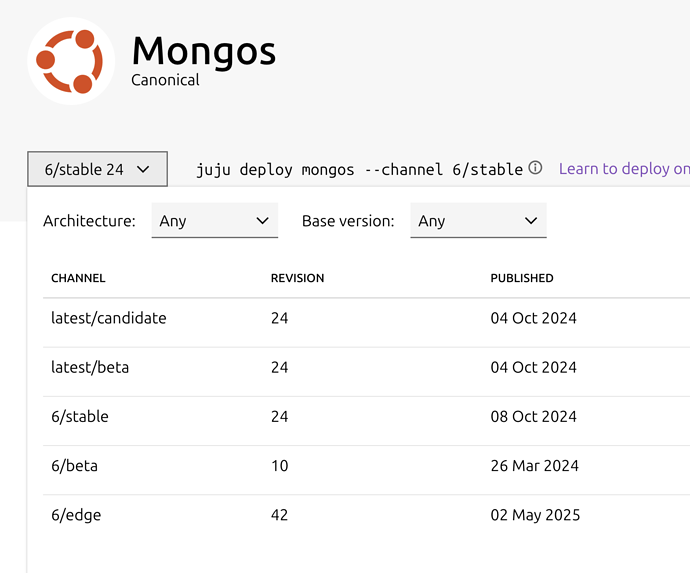690x573 pixels.
Task: Click the PUBLISHED column header
Action: click(x=522, y=278)
